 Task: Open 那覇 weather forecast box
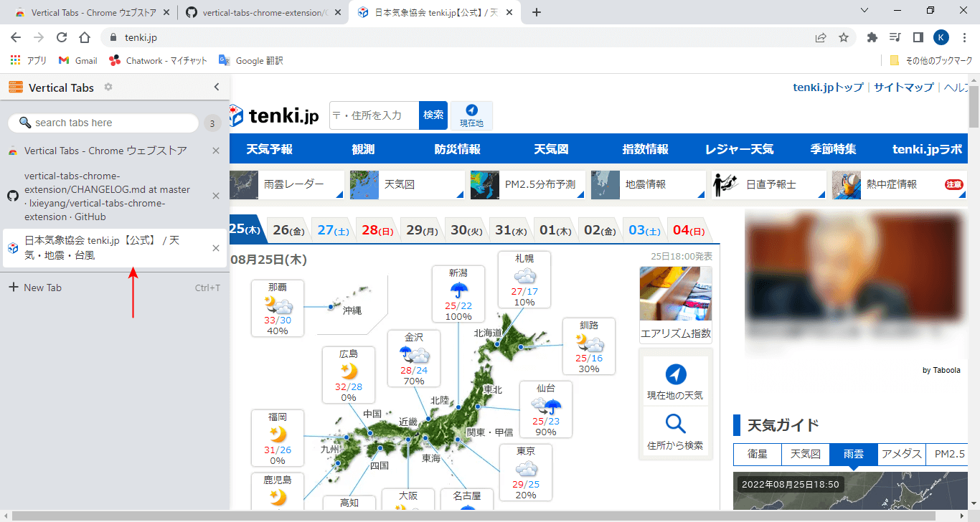[x=278, y=308]
